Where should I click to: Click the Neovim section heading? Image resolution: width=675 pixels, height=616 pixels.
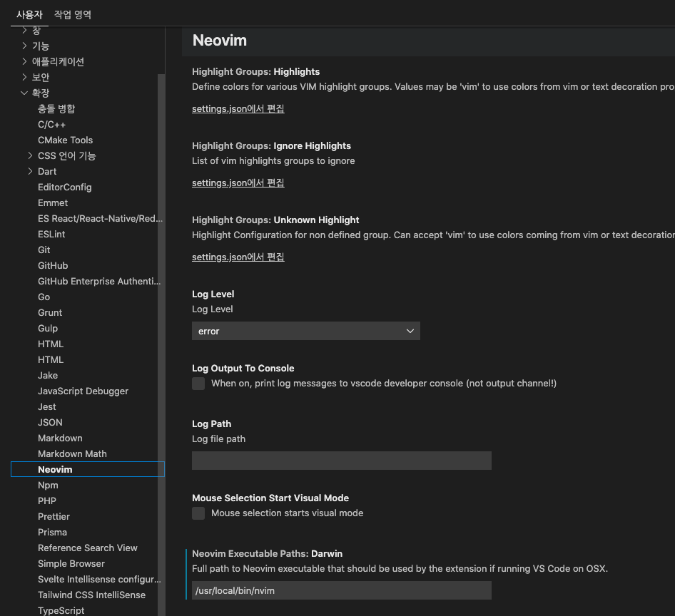[x=220, y=41]
